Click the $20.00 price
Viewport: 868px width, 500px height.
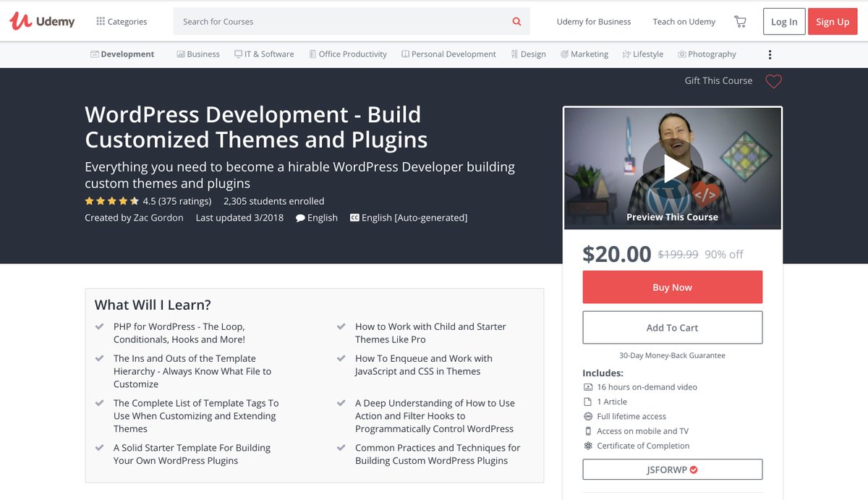[617, 254]
